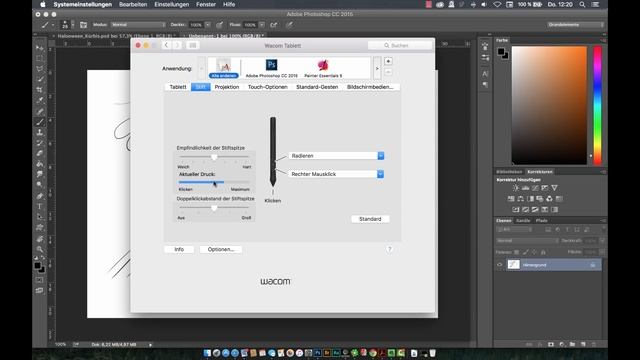Viewport: 640px width, 360px height.
Task: Go back in System Preferences window
Action: point(166,45)
